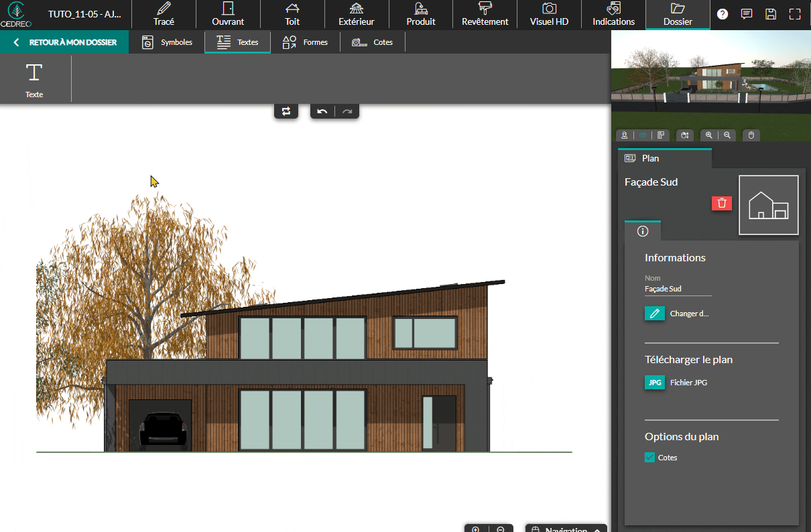
Task: Click the swap view arrows icon
Action: [286, 111]
